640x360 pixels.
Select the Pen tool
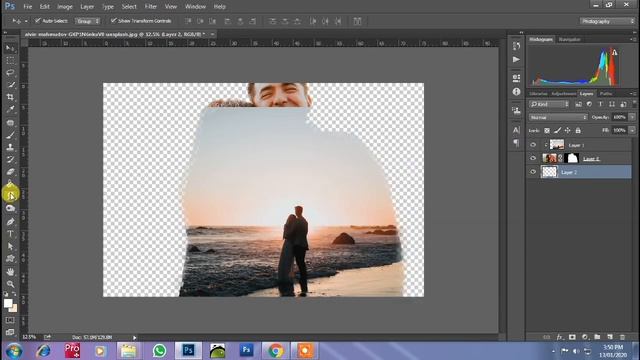pos(10,222)
